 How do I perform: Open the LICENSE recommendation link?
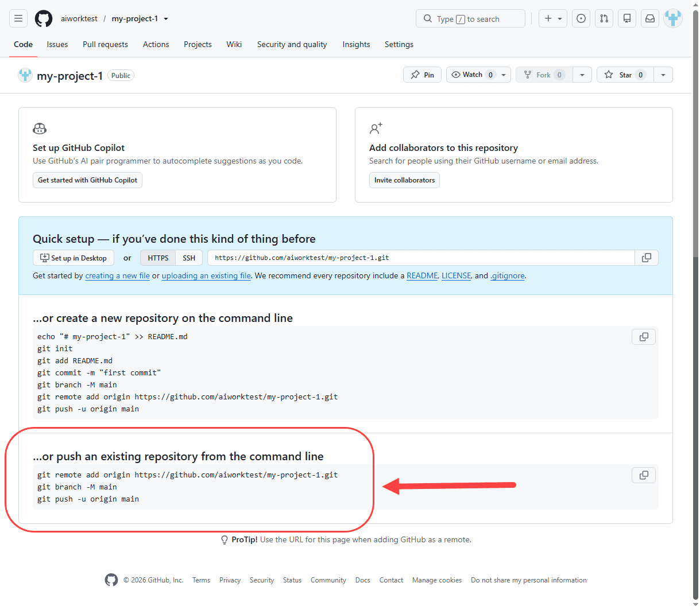[x=456, y=276]
